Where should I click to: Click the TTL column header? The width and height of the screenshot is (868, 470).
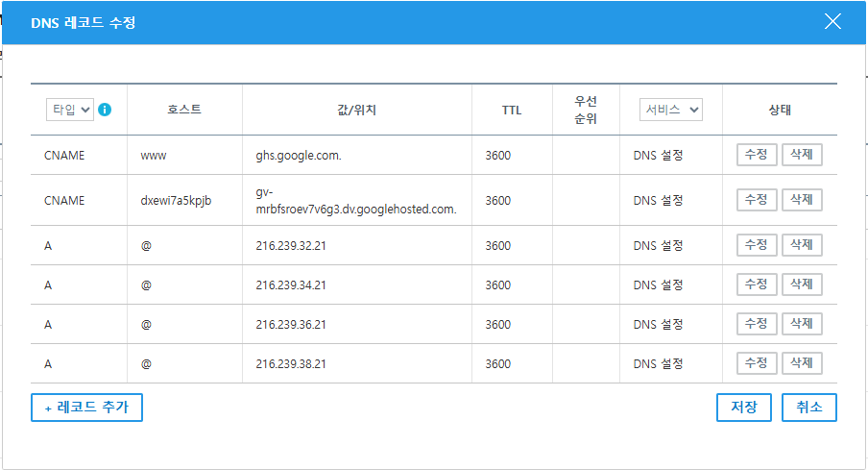click(x=512, y=110)
